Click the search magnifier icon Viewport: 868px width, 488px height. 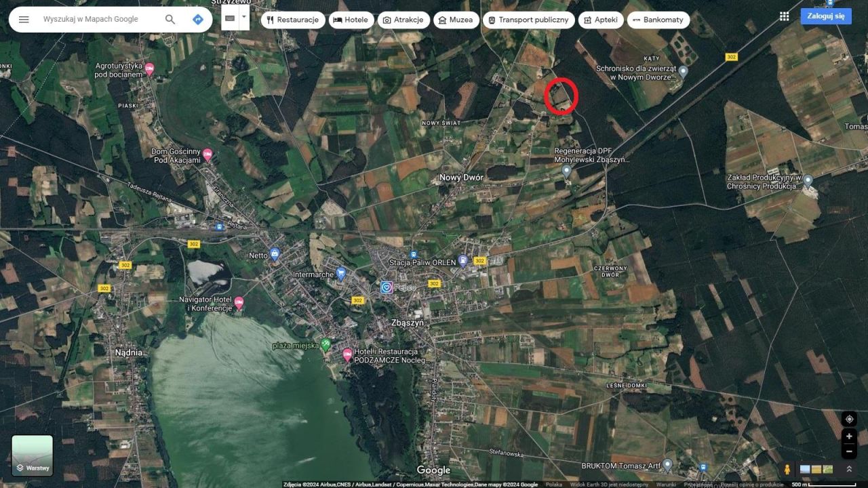[170, 20]
